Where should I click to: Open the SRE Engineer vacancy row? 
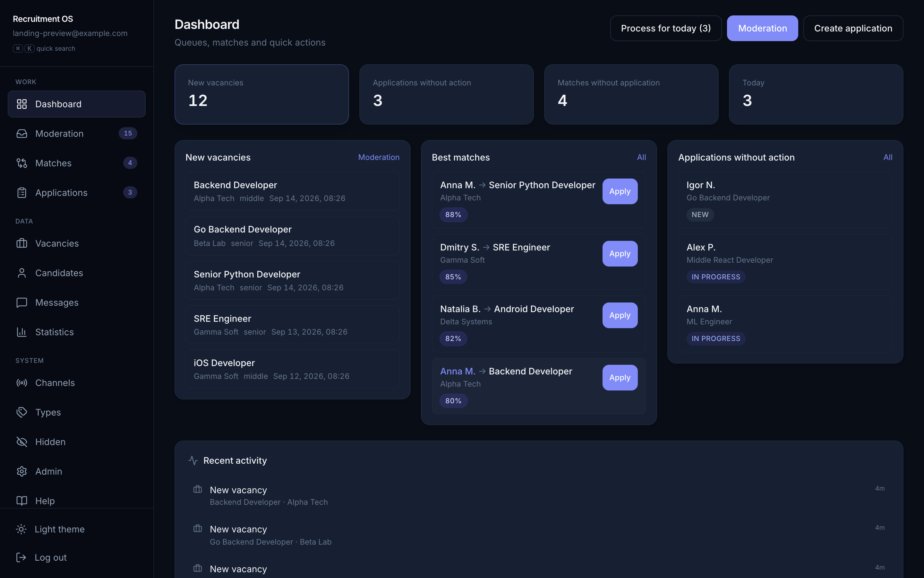[293, 325]
